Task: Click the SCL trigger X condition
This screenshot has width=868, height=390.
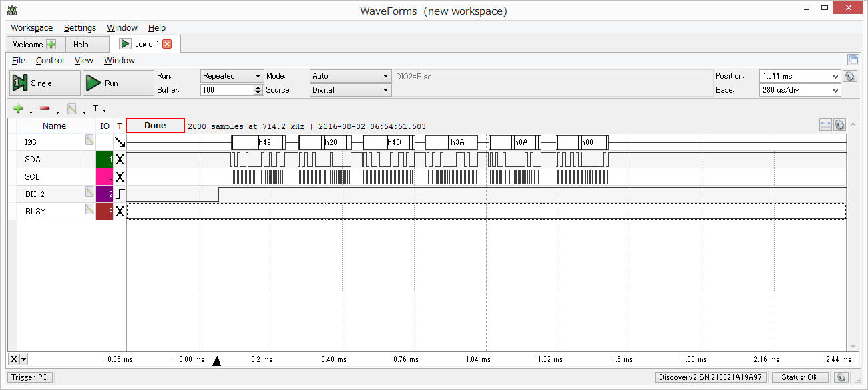Action: click(120, 177)
